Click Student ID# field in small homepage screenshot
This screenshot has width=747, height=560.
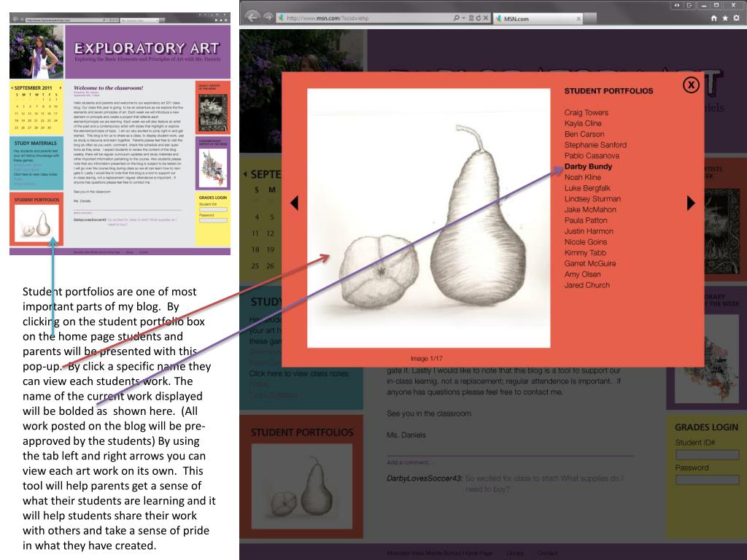[213, 209]
